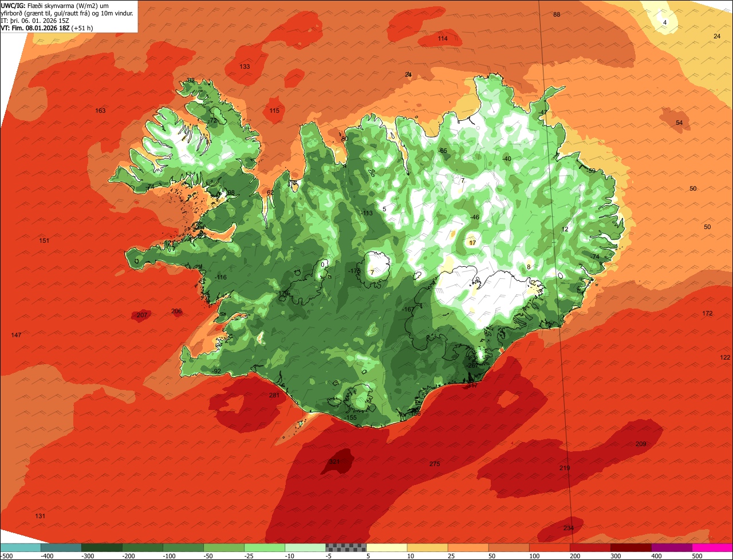Click the '-155' value near the south coast

(x=350, y=417)
